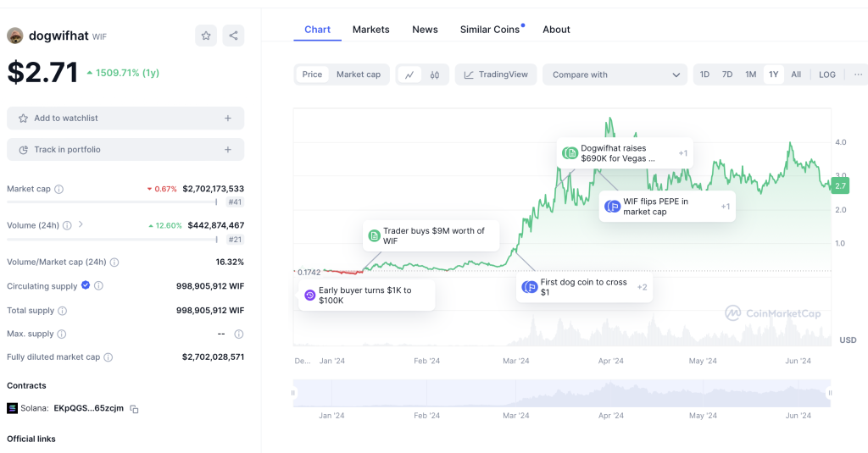Expand the Volume (24h) chevron

81,224
